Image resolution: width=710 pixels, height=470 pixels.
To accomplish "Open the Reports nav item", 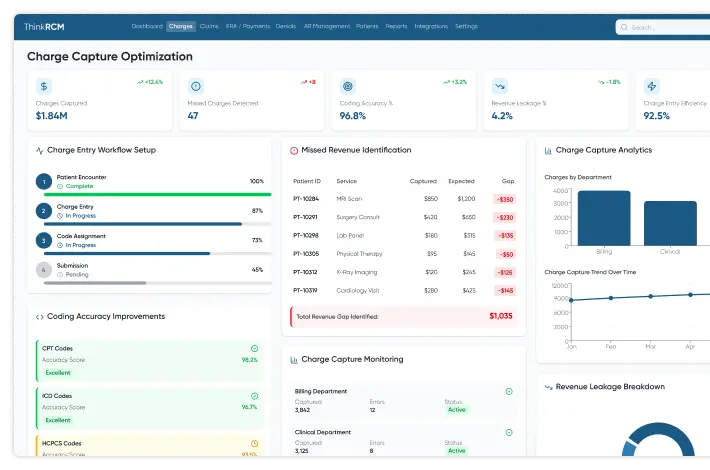I will [396, 26].
